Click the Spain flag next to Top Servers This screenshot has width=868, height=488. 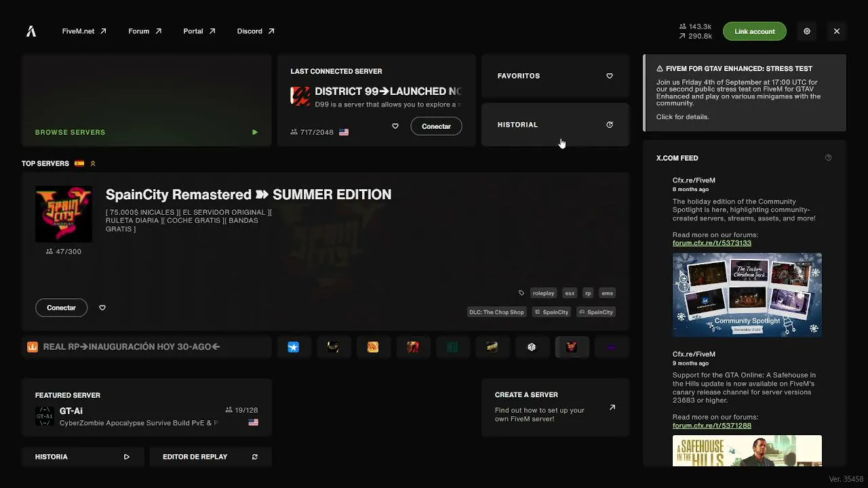click(x=79, y=163)
